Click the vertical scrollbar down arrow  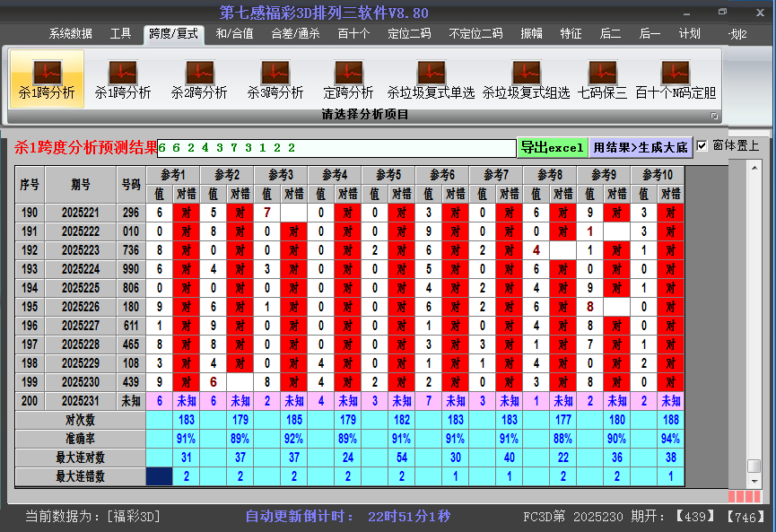click(x=754, y=482)
